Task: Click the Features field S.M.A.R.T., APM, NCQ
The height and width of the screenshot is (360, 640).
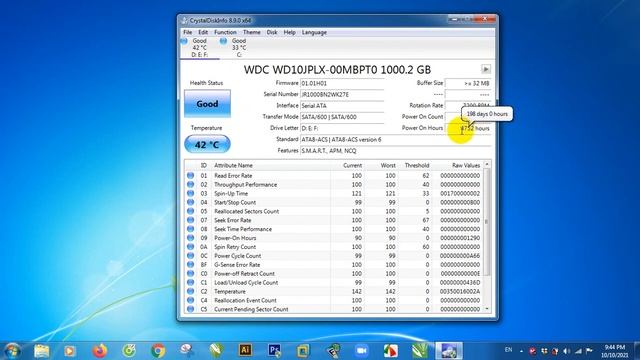Action: [x=395, y=151]
